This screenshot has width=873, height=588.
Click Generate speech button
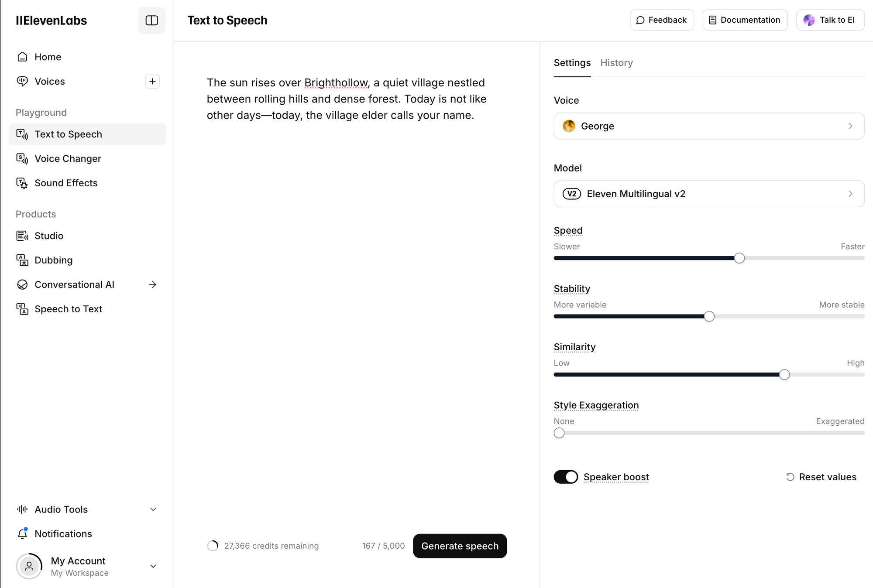[x=460, y=546]
